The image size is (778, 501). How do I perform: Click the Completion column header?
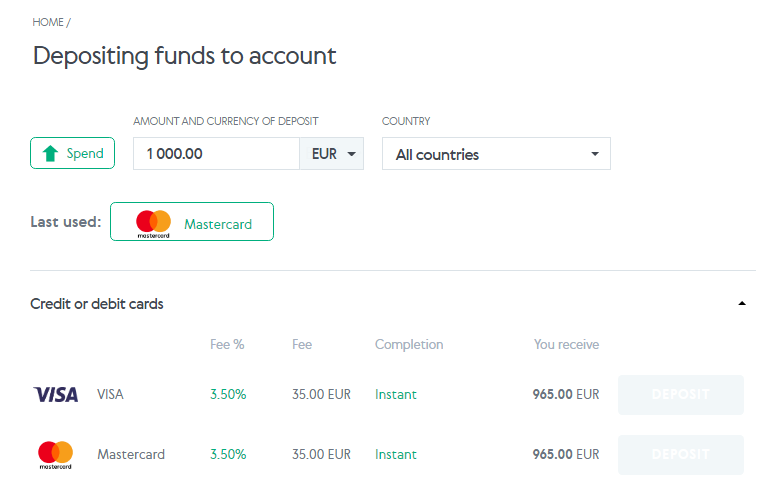coord(409,345)
